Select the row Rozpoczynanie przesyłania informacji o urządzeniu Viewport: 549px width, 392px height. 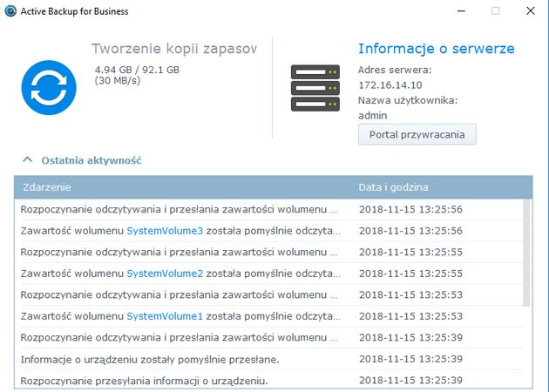[x=271, y=380]
